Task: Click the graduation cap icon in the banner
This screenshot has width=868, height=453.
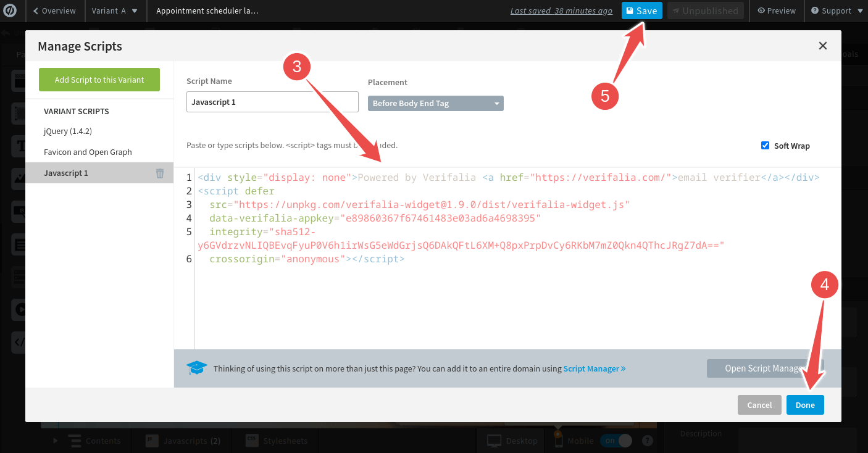Action: (196, 367)
